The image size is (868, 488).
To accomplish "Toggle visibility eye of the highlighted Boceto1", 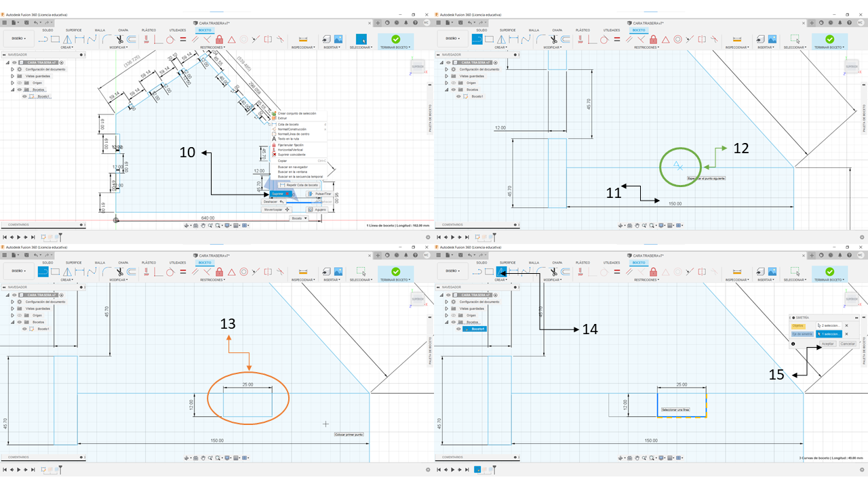I will coord(459,329).
